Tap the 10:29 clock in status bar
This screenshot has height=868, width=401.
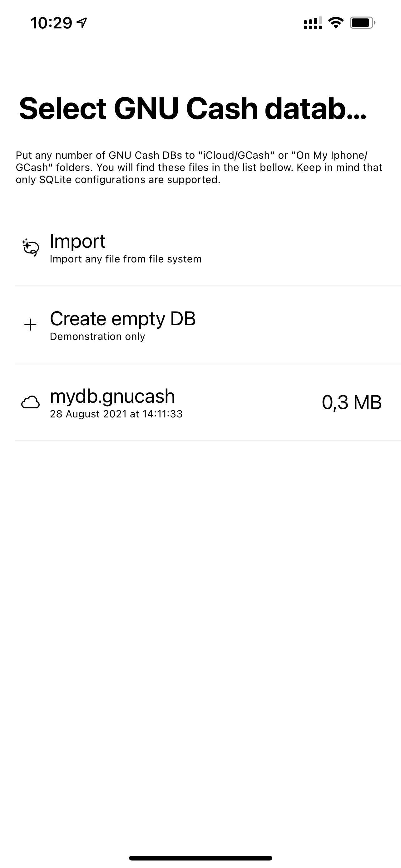[x=51, y=23]
